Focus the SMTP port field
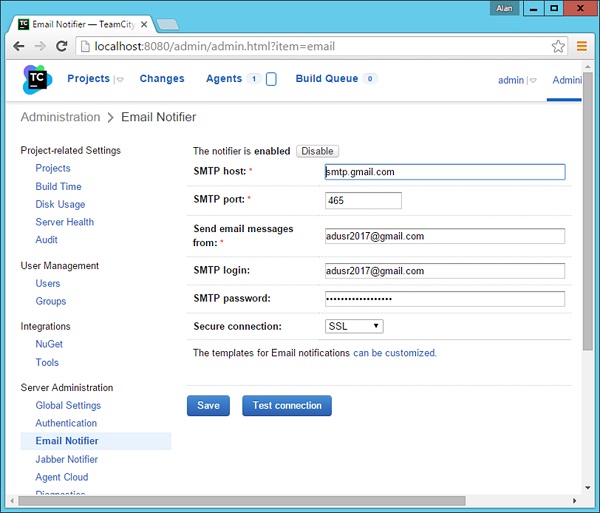This screenshot has height=513, width=600. [x=363, y=200]
